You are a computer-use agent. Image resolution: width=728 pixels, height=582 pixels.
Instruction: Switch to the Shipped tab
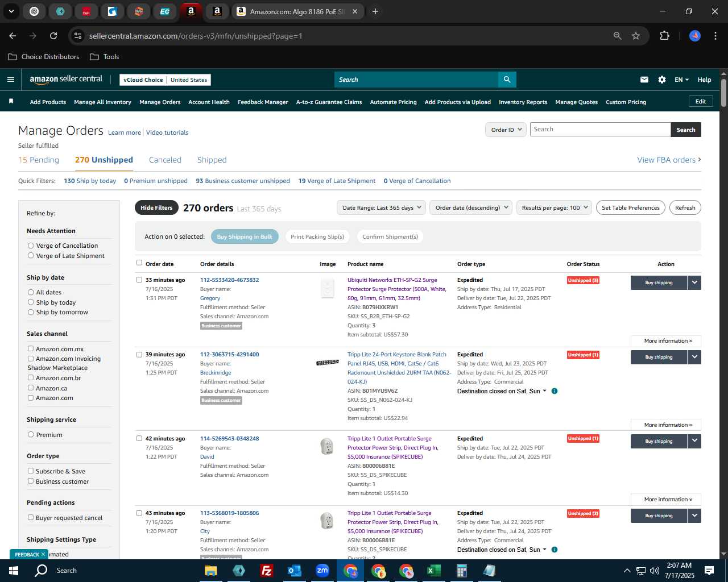coord(212,160)
